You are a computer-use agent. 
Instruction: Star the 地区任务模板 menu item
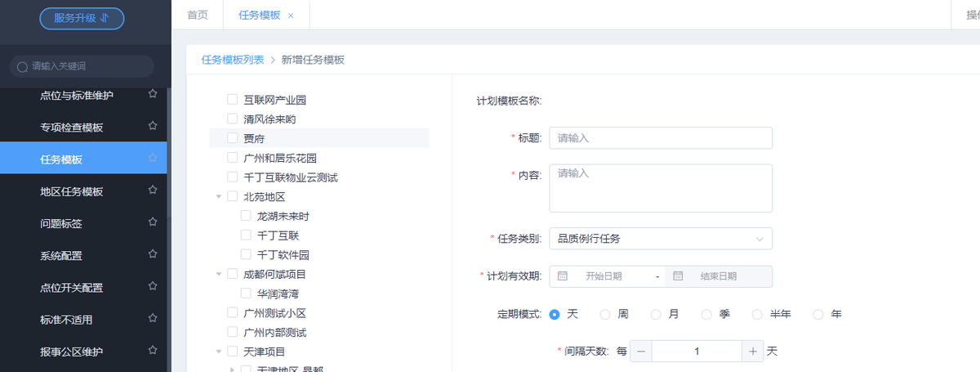[x=152, y=190]
